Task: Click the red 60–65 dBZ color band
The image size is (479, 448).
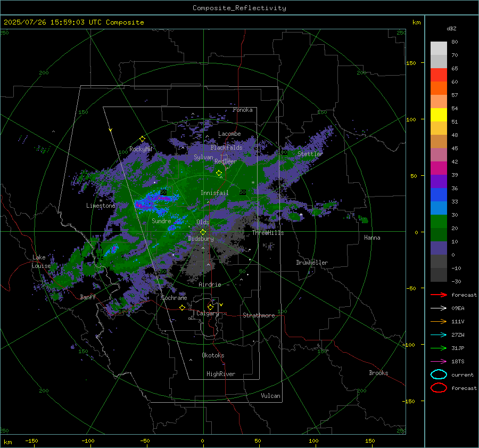Action: [439, 75]
